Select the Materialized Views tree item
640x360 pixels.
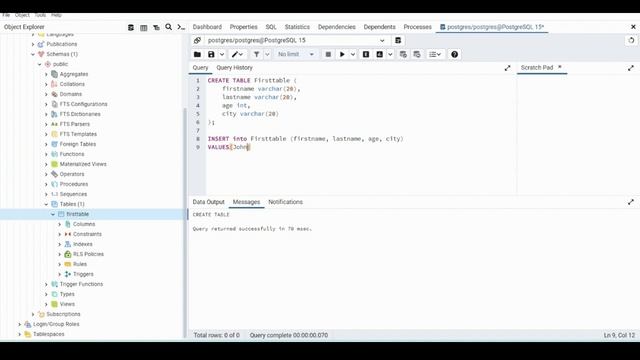(x=83, y=164)
